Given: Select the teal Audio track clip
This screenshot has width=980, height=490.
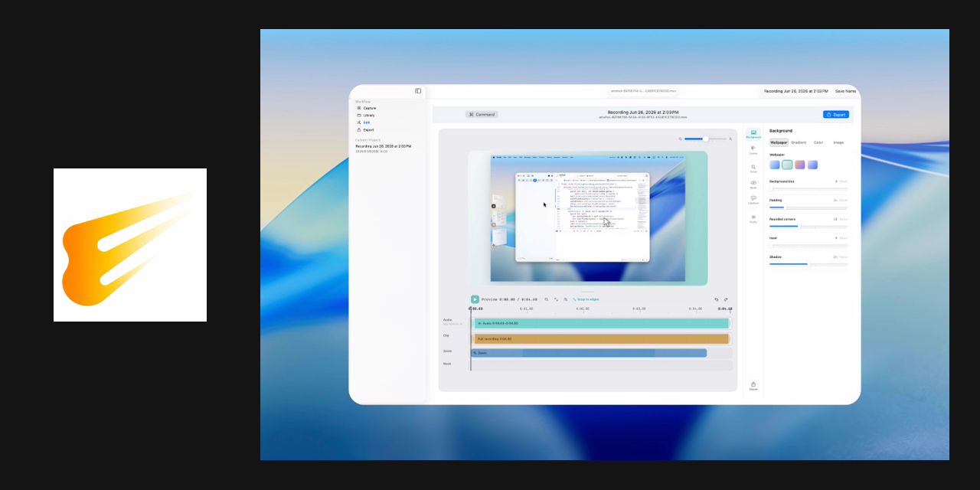Looking at the screenshot, I should (x=602, y=323).
